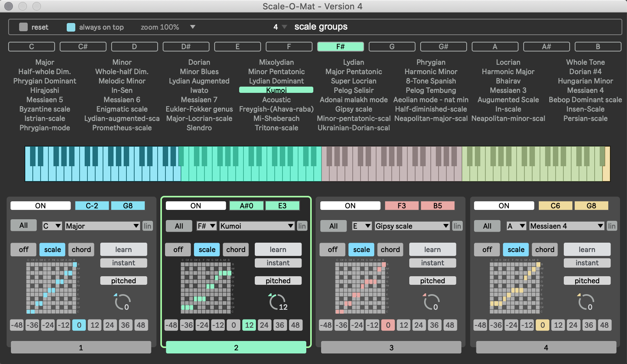Image resolution: width=627 pixels, height=364 pixels.
Task: Click the note mapping grid in group 3
Action: point(361,288)
